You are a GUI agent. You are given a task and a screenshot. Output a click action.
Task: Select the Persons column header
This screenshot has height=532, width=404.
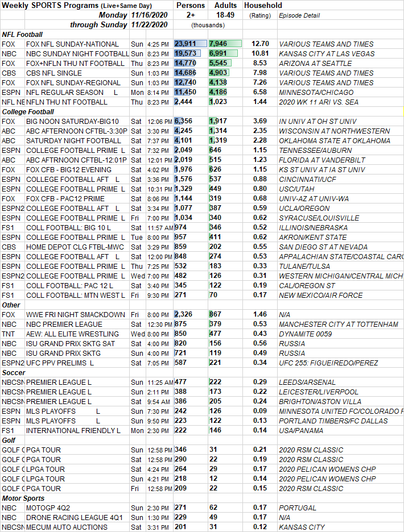click(x=191, y=6)
